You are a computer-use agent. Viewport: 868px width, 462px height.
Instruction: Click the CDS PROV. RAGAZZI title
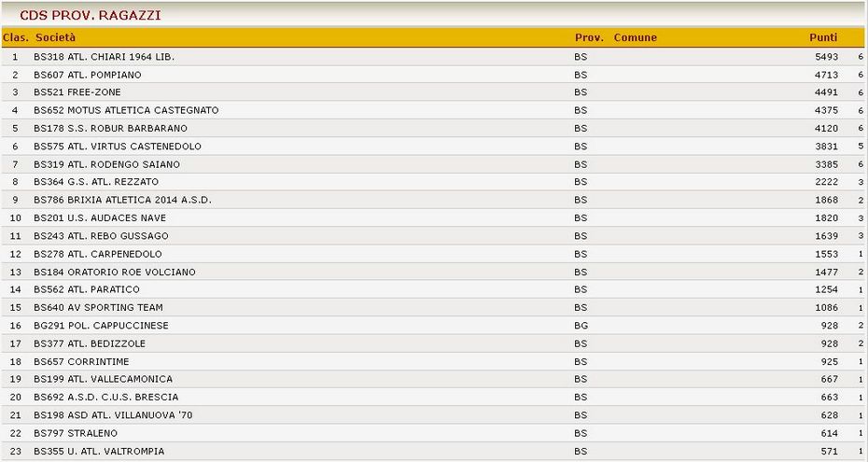click(91, 15)
